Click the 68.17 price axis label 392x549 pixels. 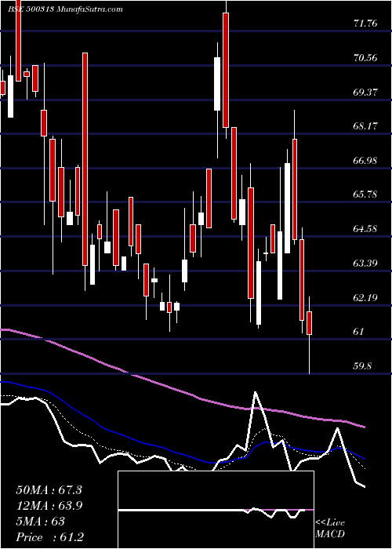(366, 126)
